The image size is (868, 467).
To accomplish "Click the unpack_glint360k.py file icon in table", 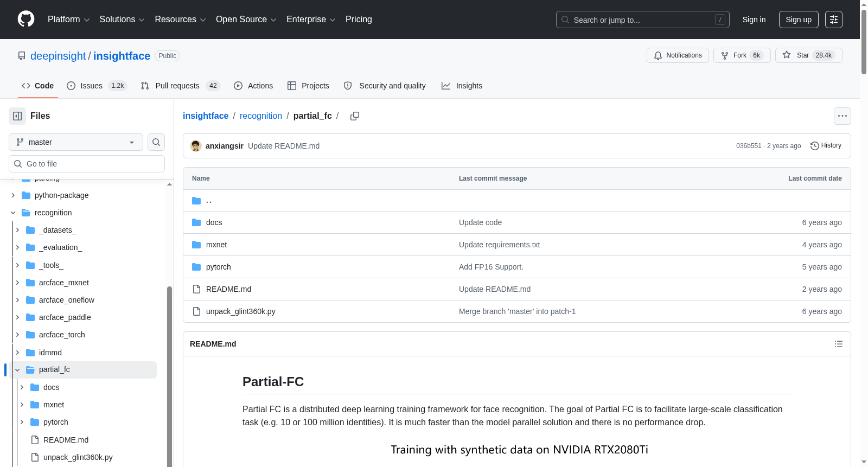I will tap(196, 311).
